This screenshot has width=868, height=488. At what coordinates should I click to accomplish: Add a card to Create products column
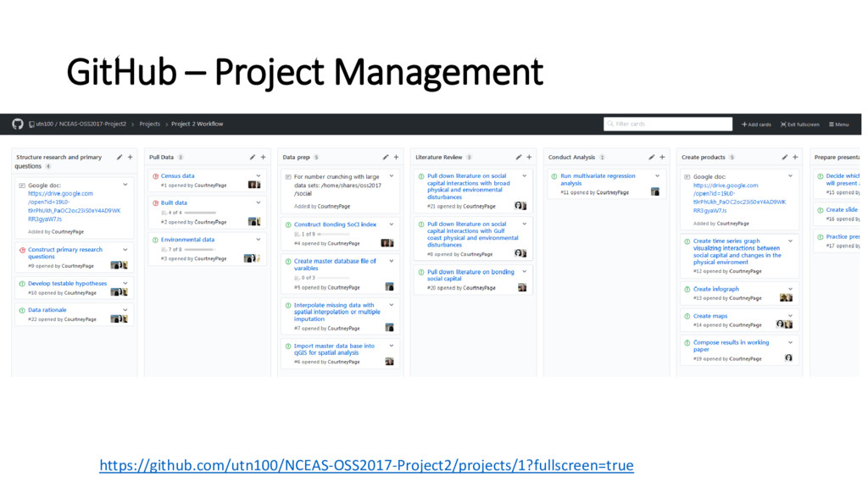[x=795, y=157]
